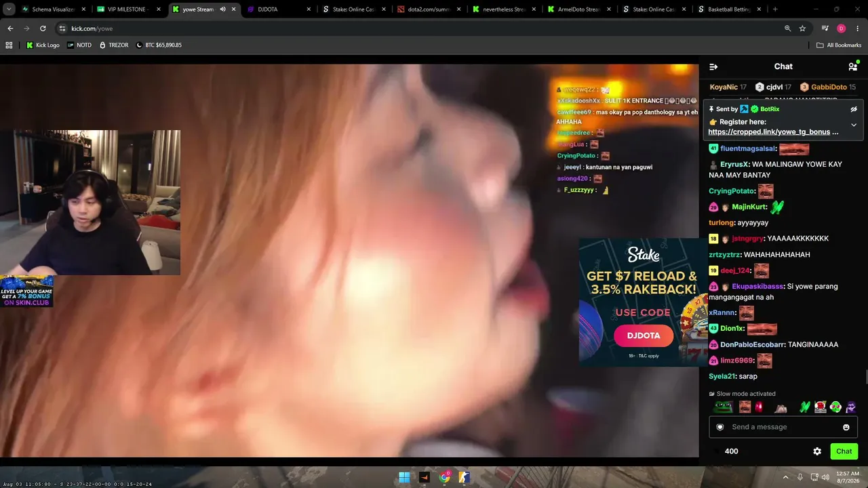Open the All Bookmarks folder

(x=839, y=45)
